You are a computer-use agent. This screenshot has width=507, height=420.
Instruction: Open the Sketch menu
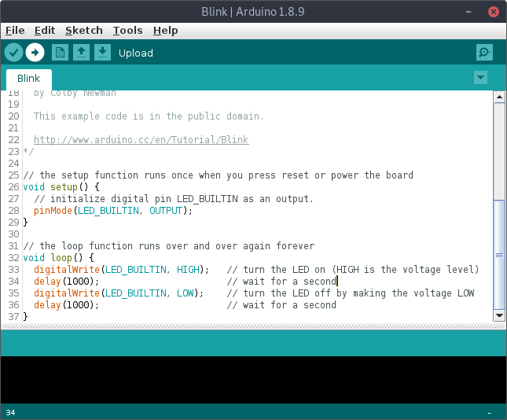tap(83, 31)
